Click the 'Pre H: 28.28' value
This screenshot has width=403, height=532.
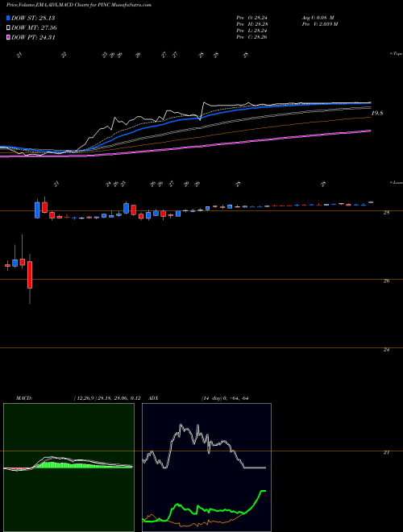pyautogui.click(x=251, y=24)
